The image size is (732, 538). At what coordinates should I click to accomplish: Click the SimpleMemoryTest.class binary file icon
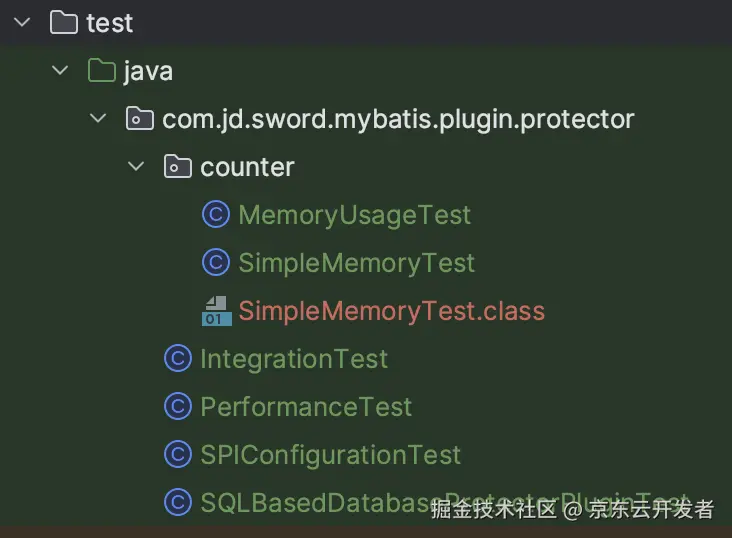216,311
